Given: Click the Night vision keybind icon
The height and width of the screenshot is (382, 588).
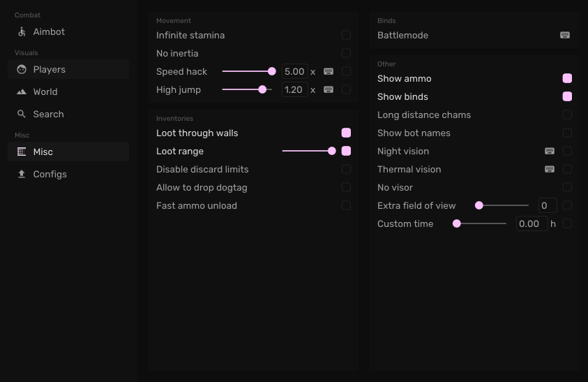Looking at the screenshot, I should (550, 152).
